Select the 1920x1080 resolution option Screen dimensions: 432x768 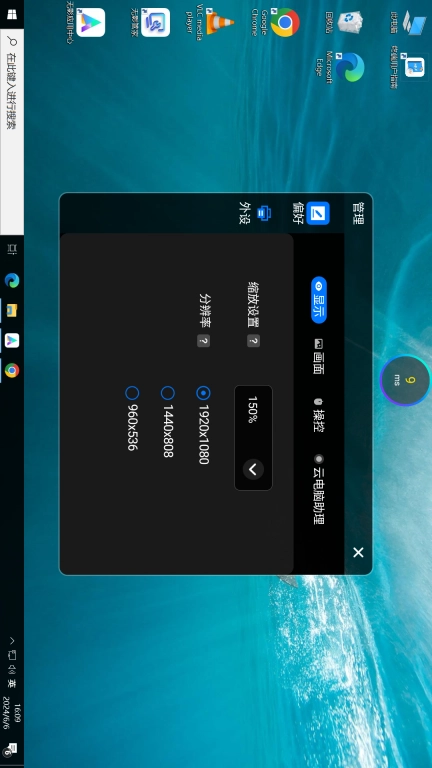pyautogui.click(x=203, y=425)
